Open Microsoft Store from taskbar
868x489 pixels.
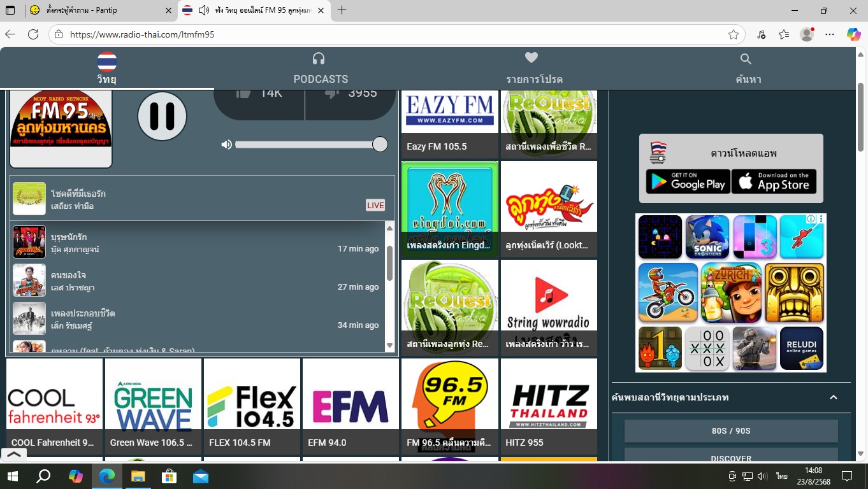tap(170, 476)
